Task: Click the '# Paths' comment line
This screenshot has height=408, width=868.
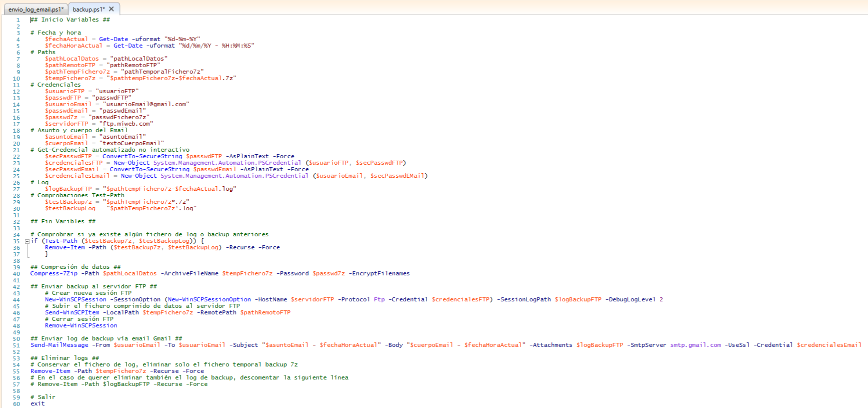Action: tap(43, 53)
